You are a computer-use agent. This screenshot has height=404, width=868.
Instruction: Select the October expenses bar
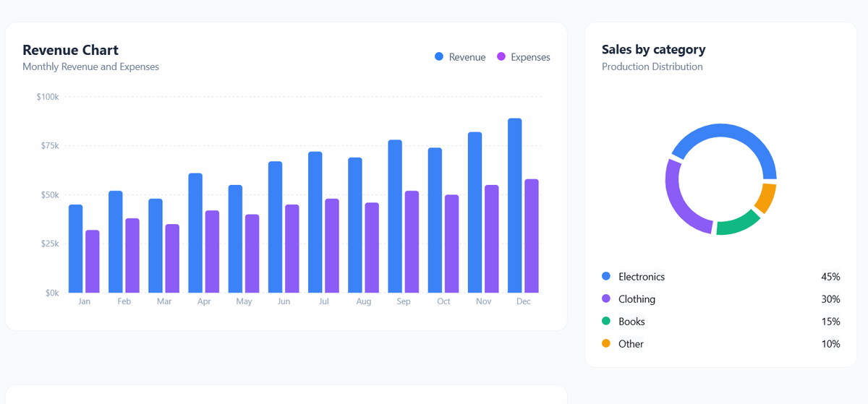coord(451,244)
